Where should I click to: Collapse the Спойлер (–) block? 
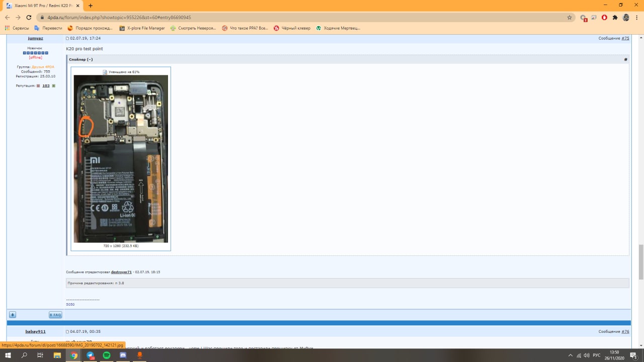tap(81, 59)
